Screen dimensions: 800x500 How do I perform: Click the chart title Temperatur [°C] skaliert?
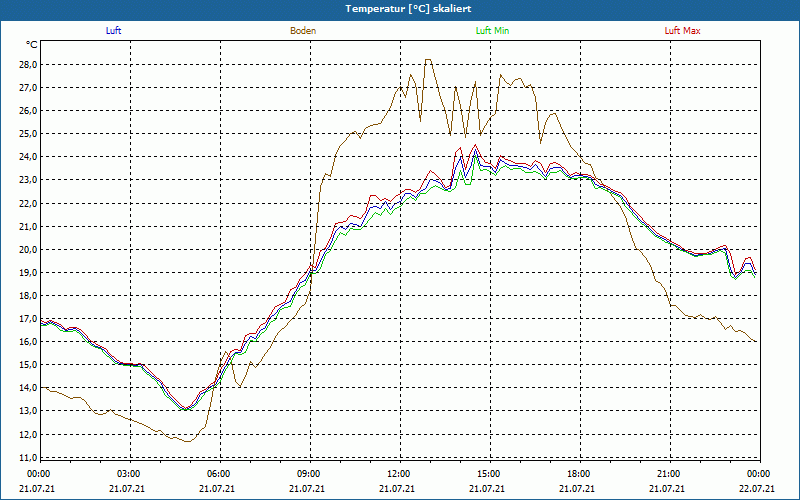tap(408, 9)
